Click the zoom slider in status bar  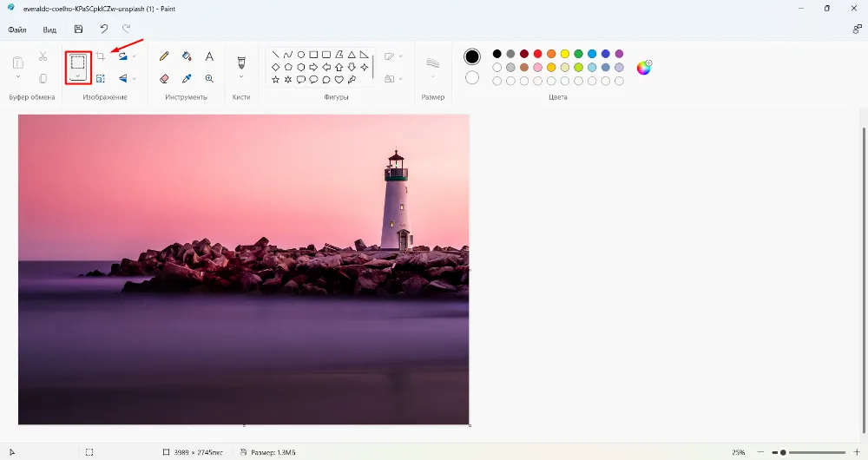tap(783, 452)
